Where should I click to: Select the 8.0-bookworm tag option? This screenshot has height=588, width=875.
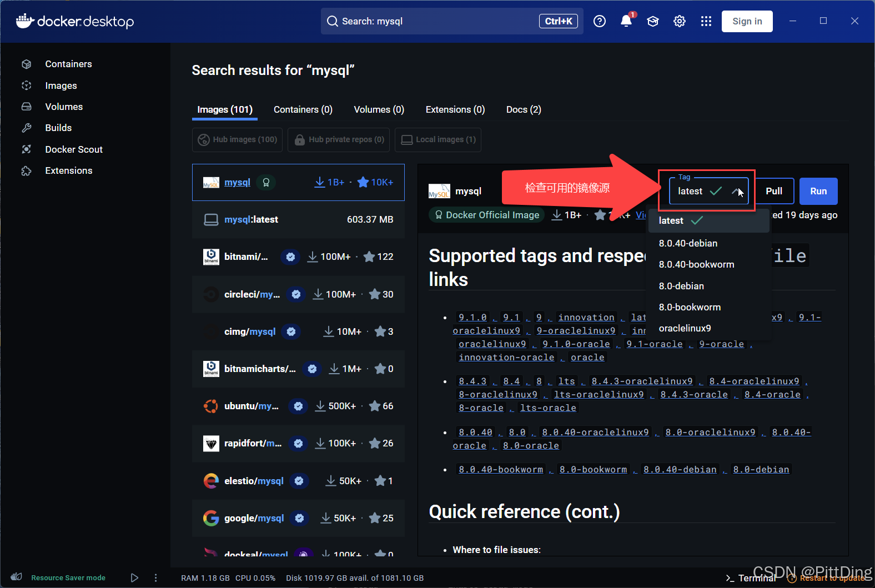709,307
